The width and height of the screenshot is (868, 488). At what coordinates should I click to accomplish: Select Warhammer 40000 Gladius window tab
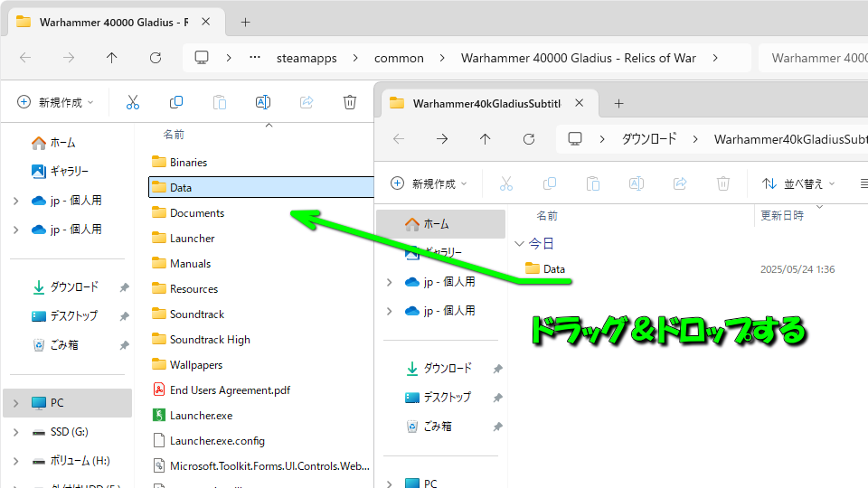pos(115,22)
